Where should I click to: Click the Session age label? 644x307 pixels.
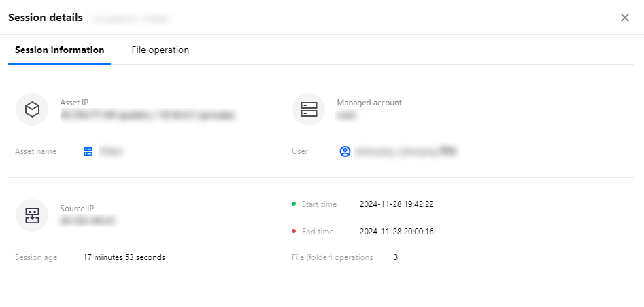point(36,257)
